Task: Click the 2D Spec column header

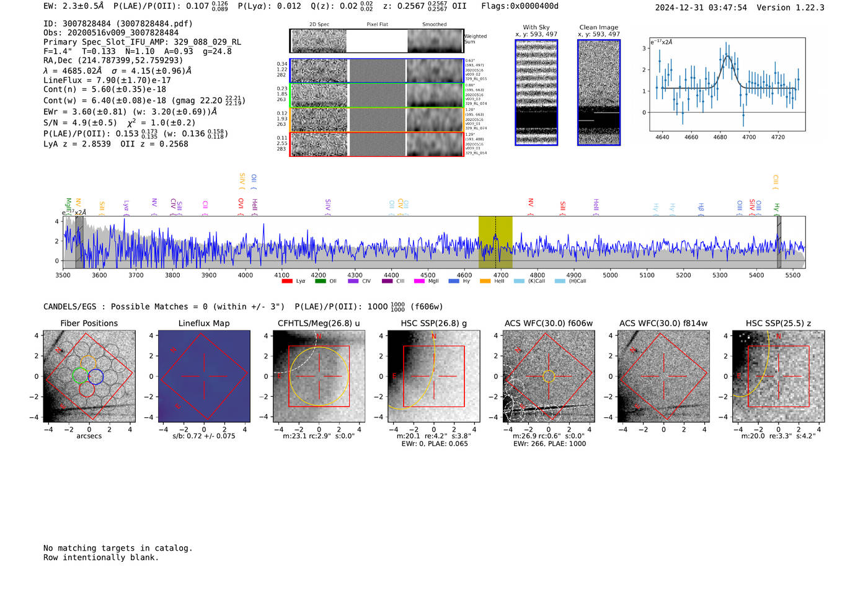Action: 319,25
